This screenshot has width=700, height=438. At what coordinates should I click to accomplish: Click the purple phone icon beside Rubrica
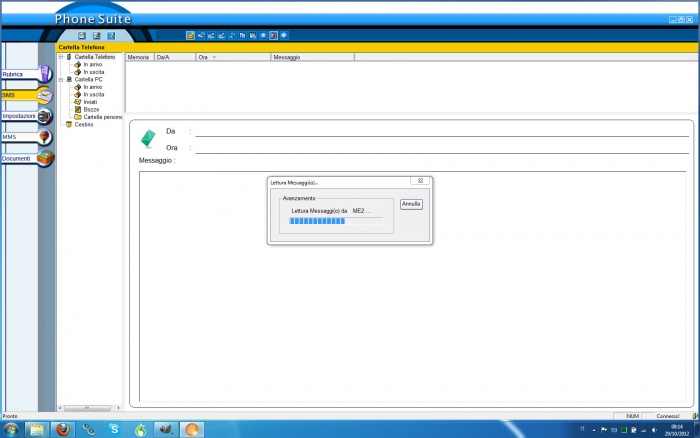(x=45, y=74)
